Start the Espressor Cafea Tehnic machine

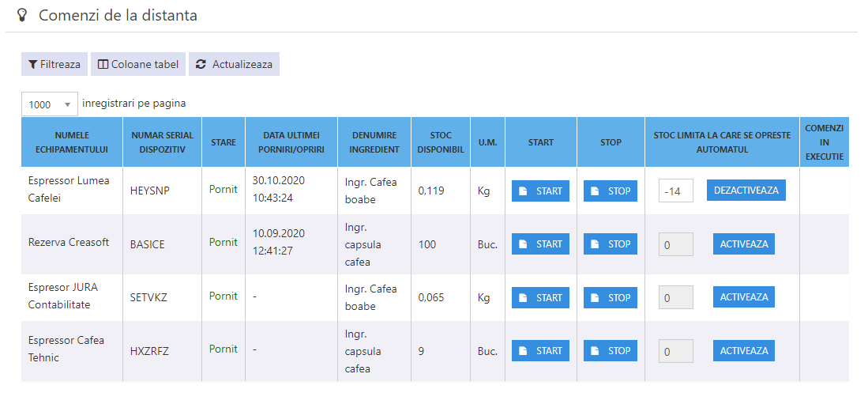(540, 351)
